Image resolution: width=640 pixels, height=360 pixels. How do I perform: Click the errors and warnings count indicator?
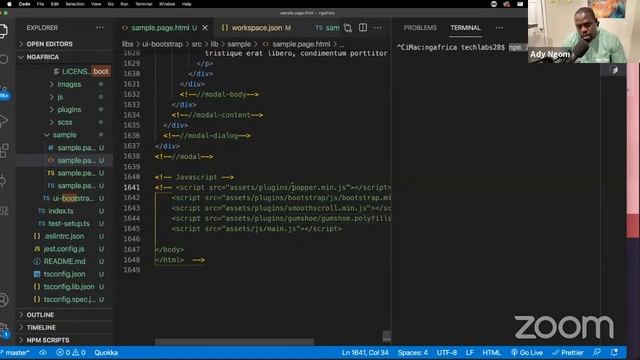tap(71, 353)
